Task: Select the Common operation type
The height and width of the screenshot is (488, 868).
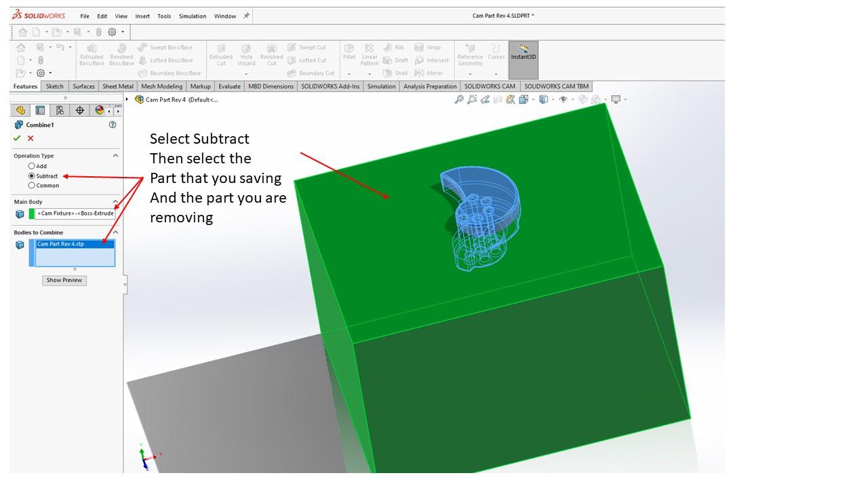Action: pos(32,185)
